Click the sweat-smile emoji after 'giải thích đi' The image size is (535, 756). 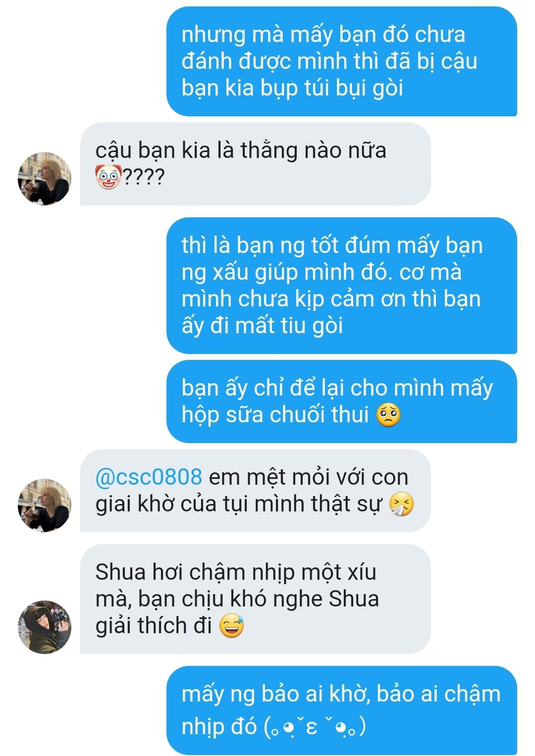click(x=231, y=626)
